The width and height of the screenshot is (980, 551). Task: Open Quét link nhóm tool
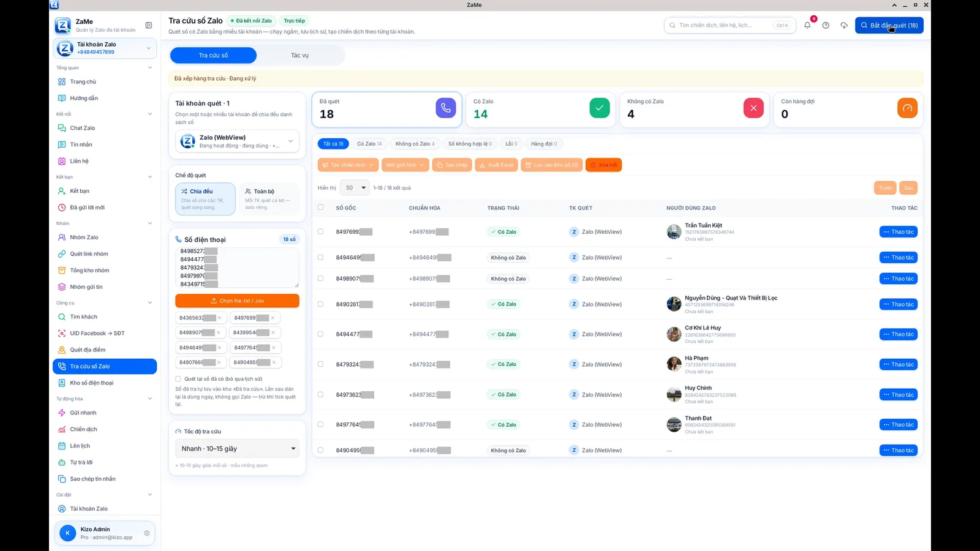click(x=105, y=253)
